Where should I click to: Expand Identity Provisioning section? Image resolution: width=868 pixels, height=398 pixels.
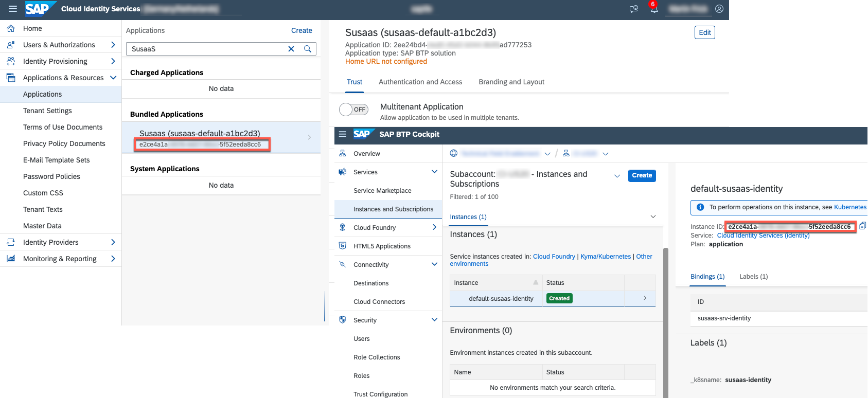point(113,61)
